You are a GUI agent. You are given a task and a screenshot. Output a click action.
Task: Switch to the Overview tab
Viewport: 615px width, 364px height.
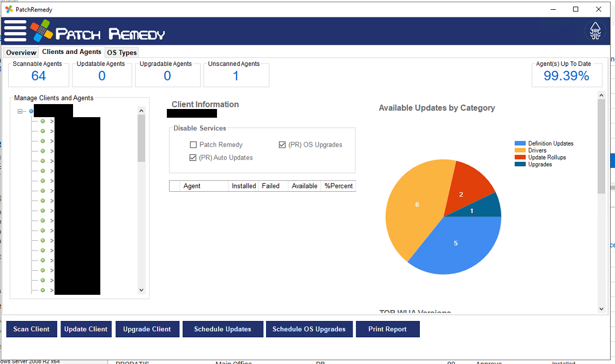pos(21,52)
